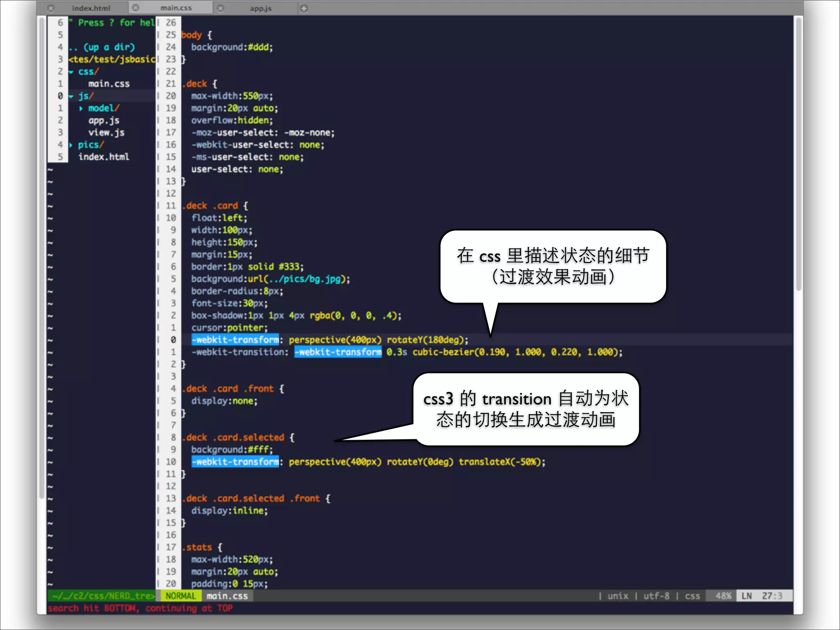Click the 'utf-8' encoding status entry
This screenshot has height=630, width=840.
click(x=656, y=596)
